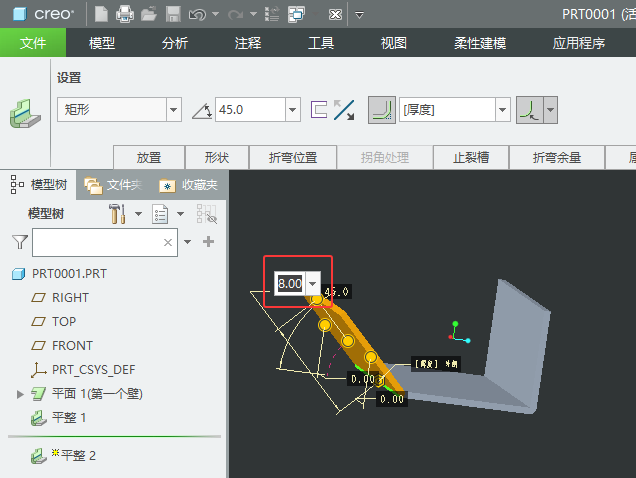Open the search options dropdown arrow
The height and width of the screenshot is (478, 636).
(187, 242)
